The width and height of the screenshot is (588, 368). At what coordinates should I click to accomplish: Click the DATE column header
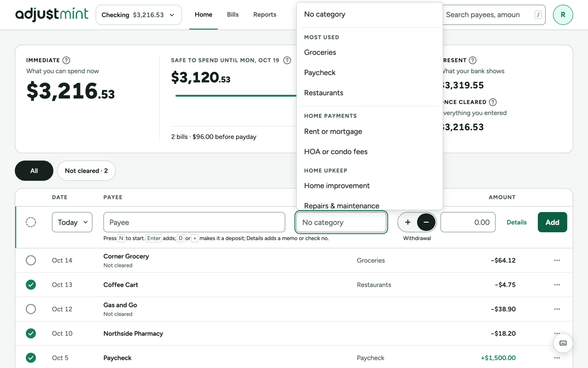pos(60,197)
